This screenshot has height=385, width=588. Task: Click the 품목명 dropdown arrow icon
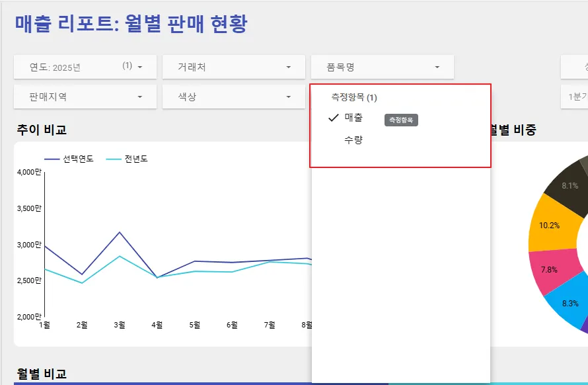[x=437, y=67]
